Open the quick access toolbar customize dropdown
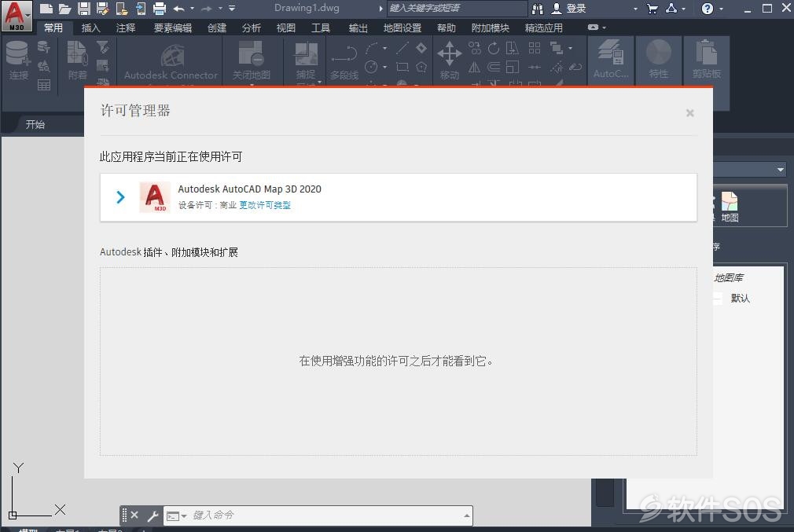Image resolution: width=794 pixels, height=532 pixels. click(232, 8)
